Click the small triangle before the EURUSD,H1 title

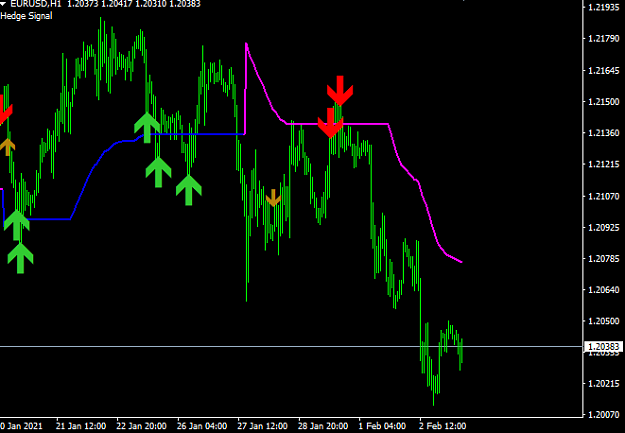3,4
